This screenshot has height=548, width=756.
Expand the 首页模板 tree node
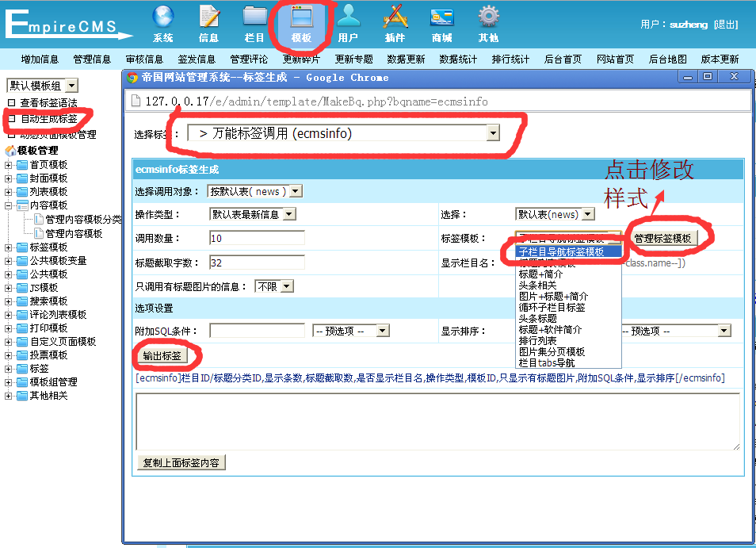(x=8, y=165)
